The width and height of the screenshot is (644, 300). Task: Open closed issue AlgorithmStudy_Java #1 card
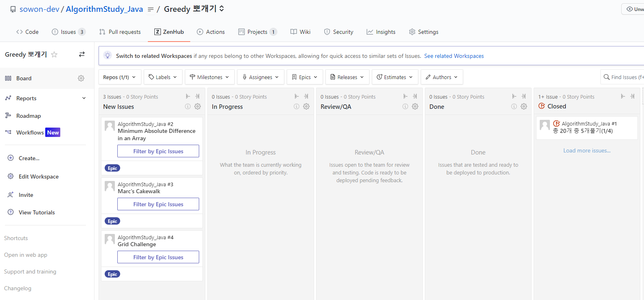click(x=587, y=128)
